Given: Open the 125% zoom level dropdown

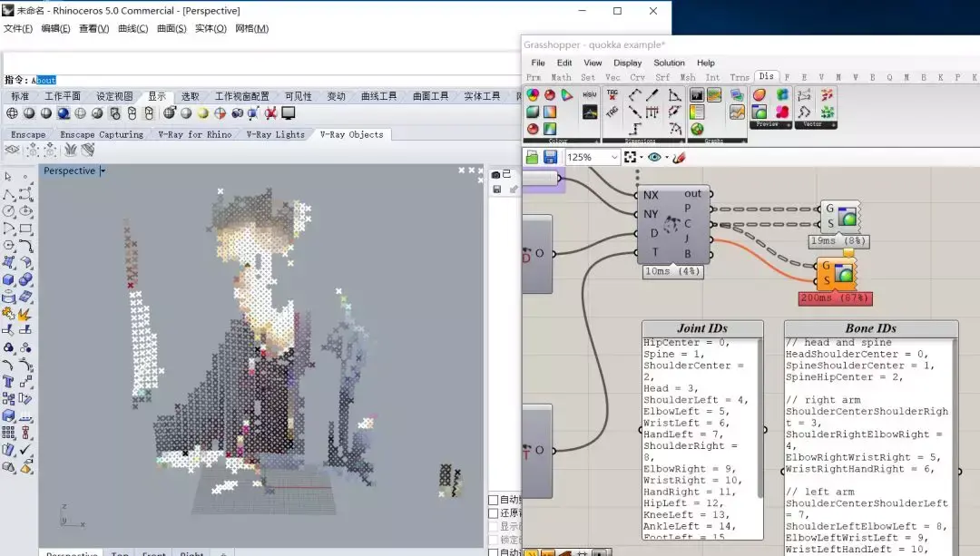Looking at the screenshot, I should point(593,158).
